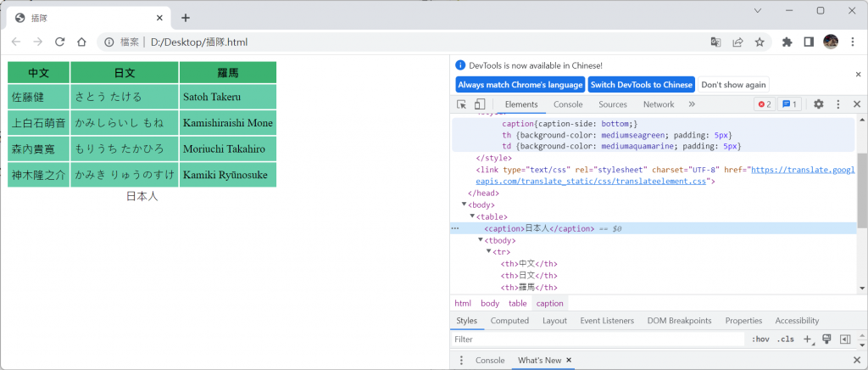Image resolution: width=868 pixels, height=370 pixels.
Task: Collapse the body element node
Action: 465,205
